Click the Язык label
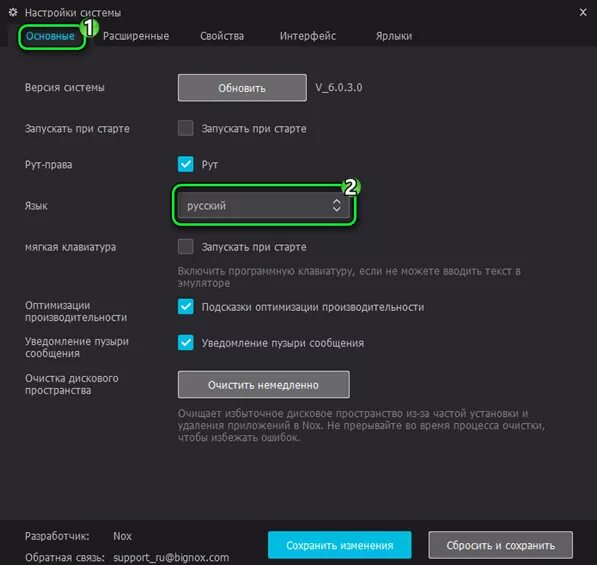Screen dimensions: 597x565 tap(36, 206)
